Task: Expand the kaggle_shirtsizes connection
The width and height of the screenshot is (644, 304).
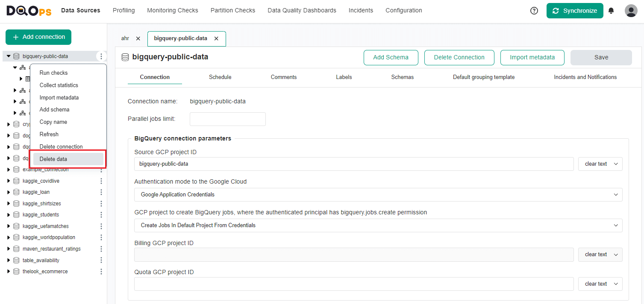Action: click(9, 204)
